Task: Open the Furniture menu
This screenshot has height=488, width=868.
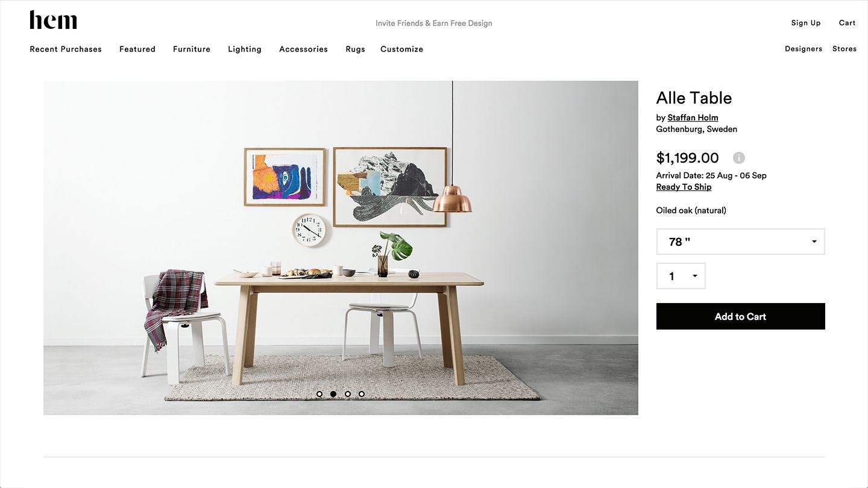Action: pos(192,49)
